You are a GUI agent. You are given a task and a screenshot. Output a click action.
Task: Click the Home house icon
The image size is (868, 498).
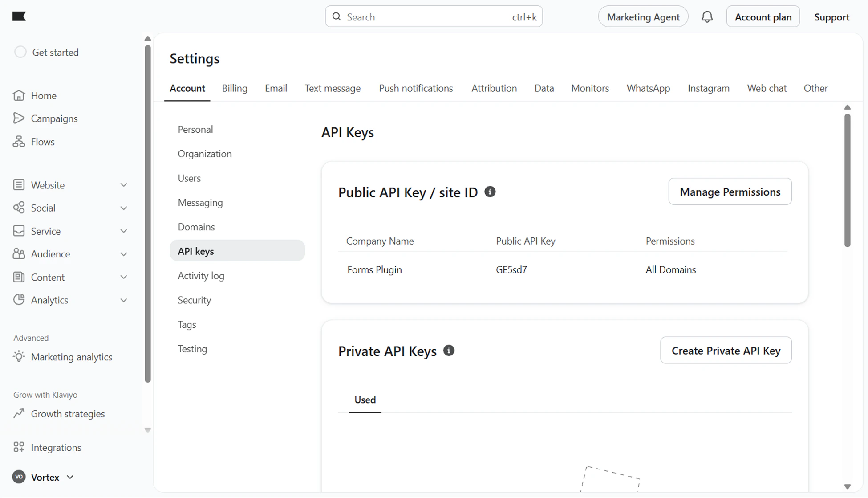click(x=19, y=95)
